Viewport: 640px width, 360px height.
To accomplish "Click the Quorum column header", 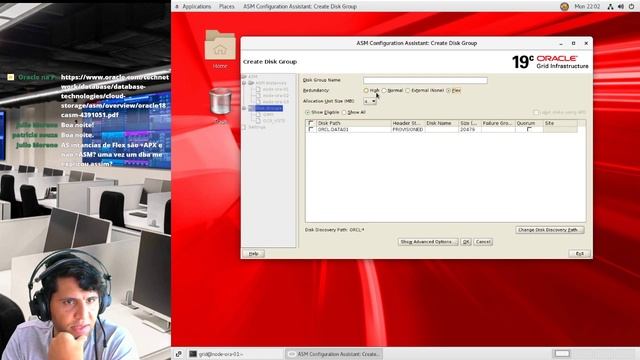I will tap(529, 123).
